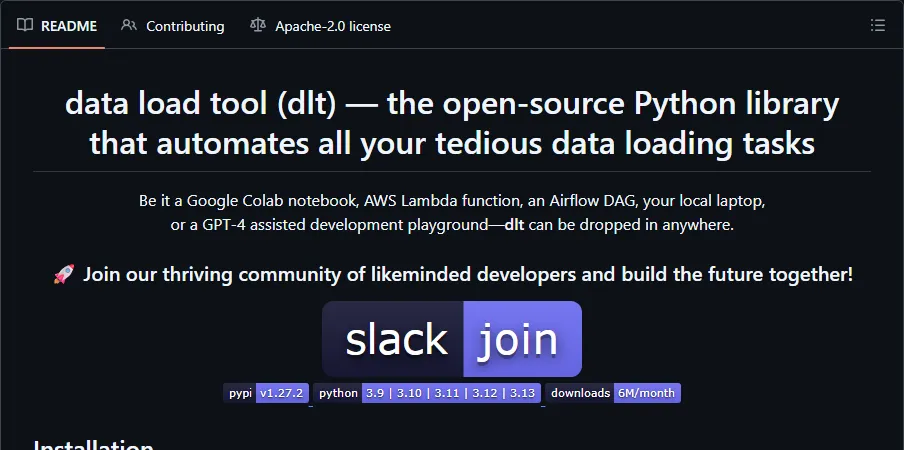
Task: Click the 6M/month downloads count badge
Action: [x=647, y=393]
